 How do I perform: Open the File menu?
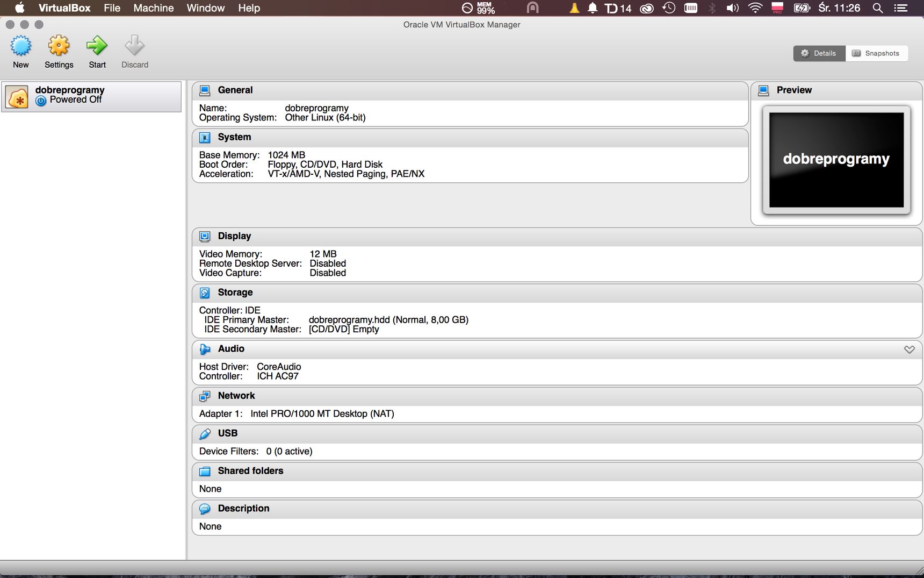tap(112, 8)
